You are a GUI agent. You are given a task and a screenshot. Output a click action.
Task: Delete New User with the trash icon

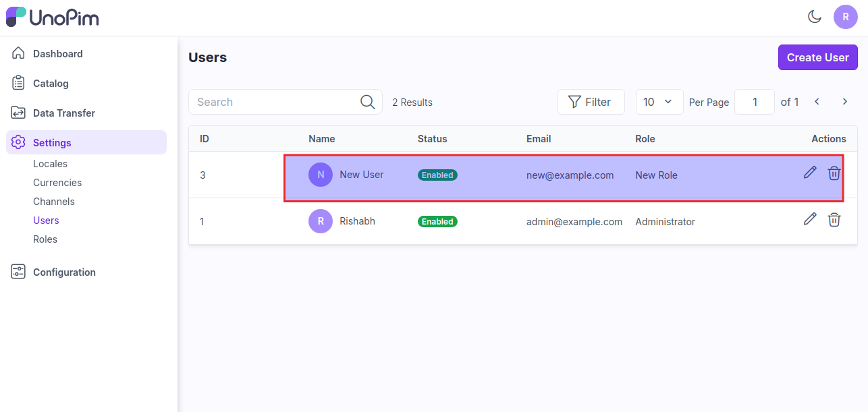click(834, 173)
